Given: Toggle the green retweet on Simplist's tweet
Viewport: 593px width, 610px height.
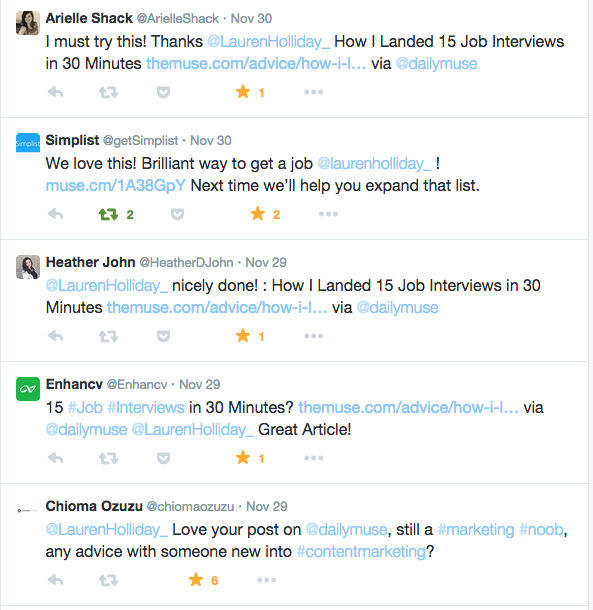Looking at the screenshot, I should 108,214.
